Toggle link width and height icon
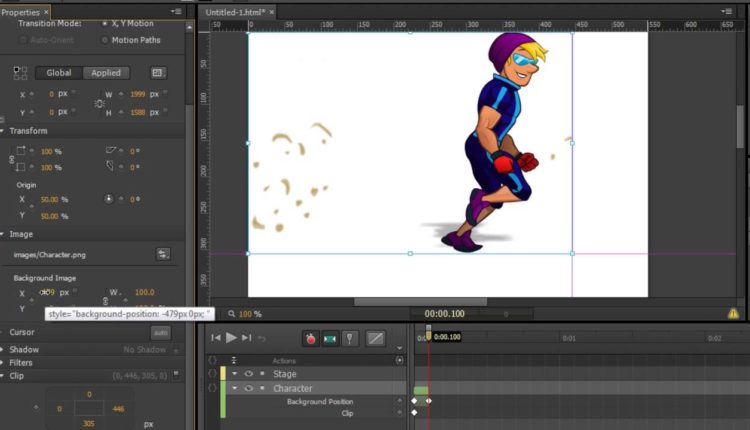 point(99,103)
